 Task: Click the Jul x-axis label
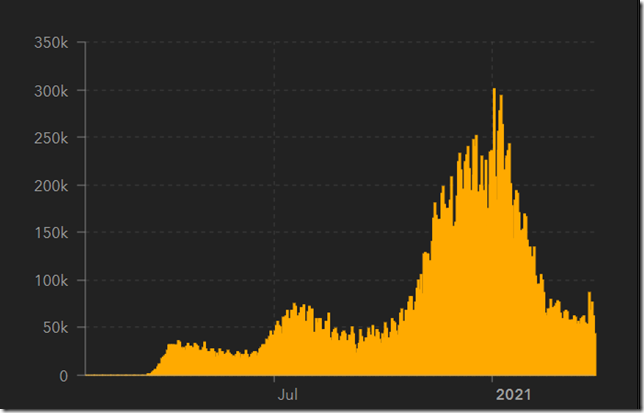pyautogui.click(x=288, y=395)
